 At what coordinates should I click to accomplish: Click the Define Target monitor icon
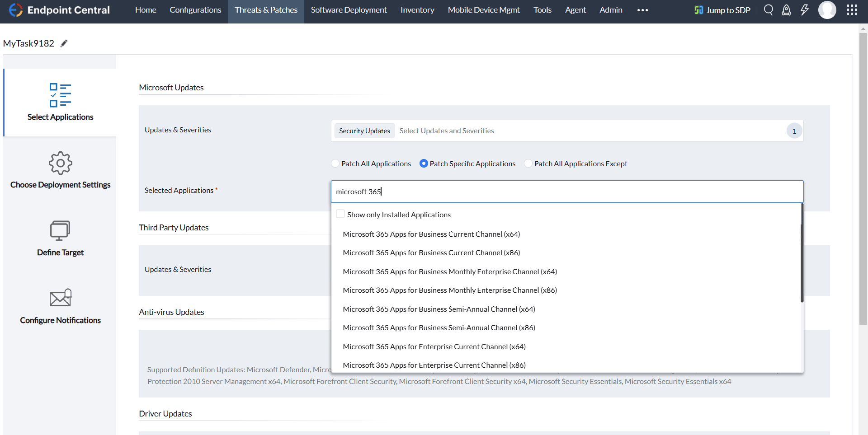point(60,230)
